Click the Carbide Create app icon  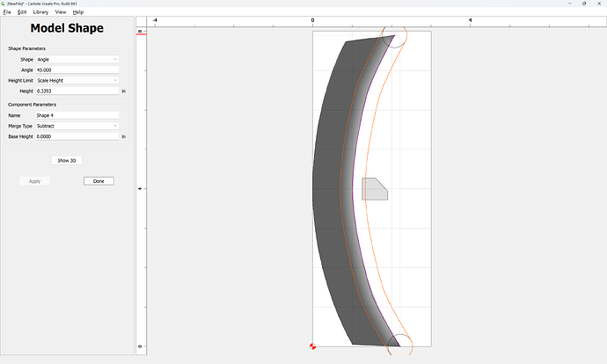4,4
